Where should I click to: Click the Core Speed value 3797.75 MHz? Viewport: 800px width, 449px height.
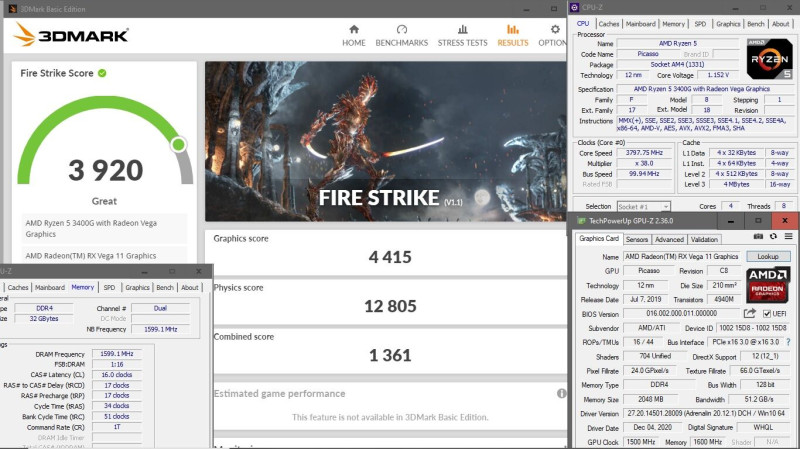click(644, 153)
